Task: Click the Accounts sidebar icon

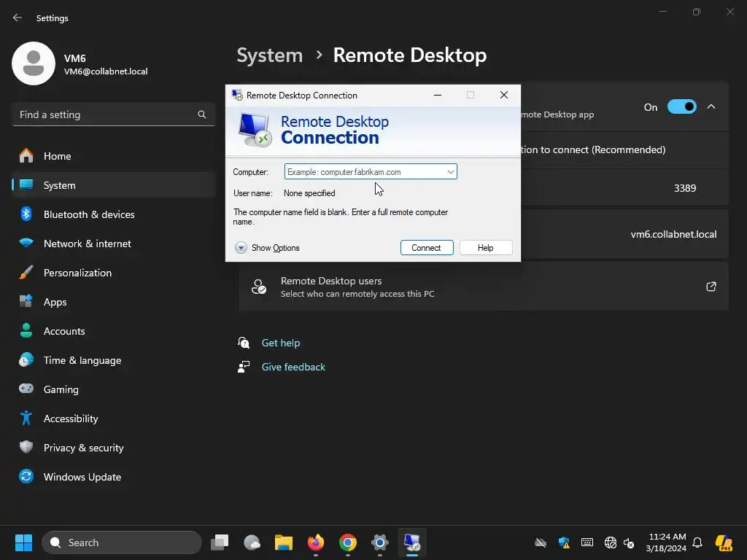Action: coord(26,331)
